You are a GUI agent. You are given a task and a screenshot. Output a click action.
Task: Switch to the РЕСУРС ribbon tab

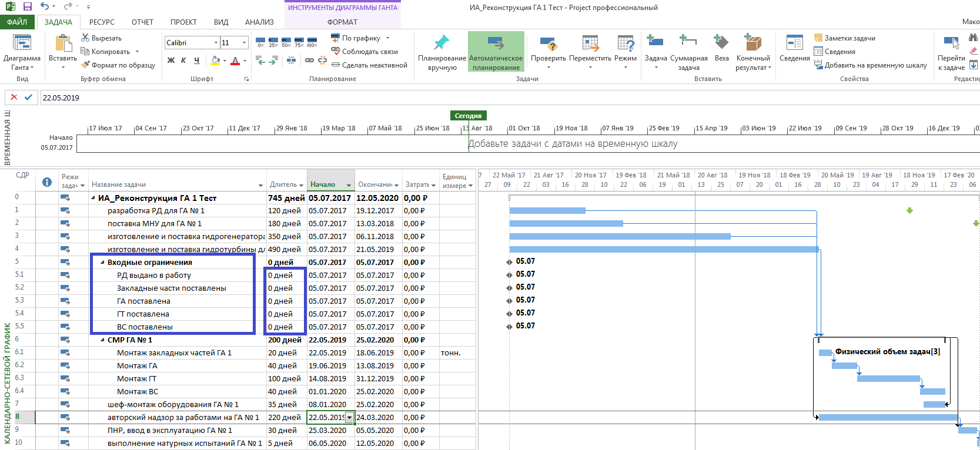point(102,22)
